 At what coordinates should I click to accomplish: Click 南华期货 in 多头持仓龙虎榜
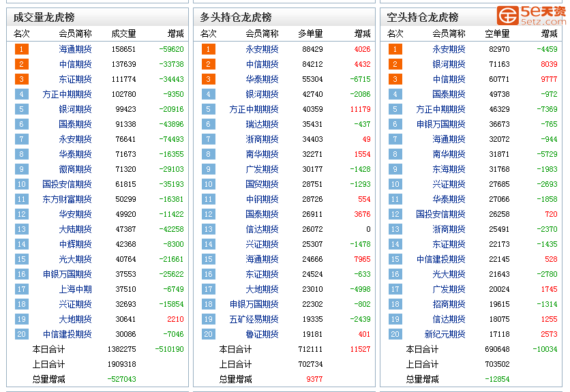pos(262,154)
